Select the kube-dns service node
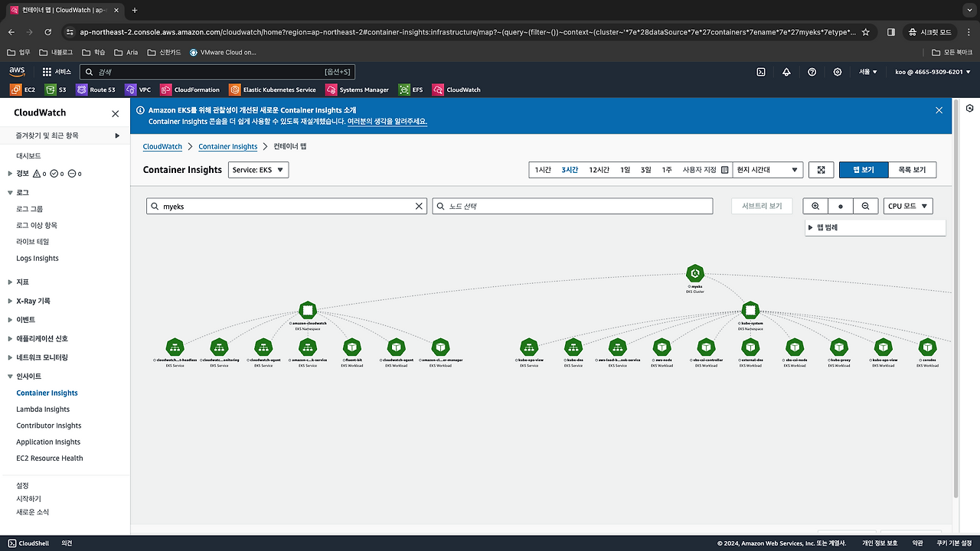Viewport: 980px width, 551px height. click(573, 347)
